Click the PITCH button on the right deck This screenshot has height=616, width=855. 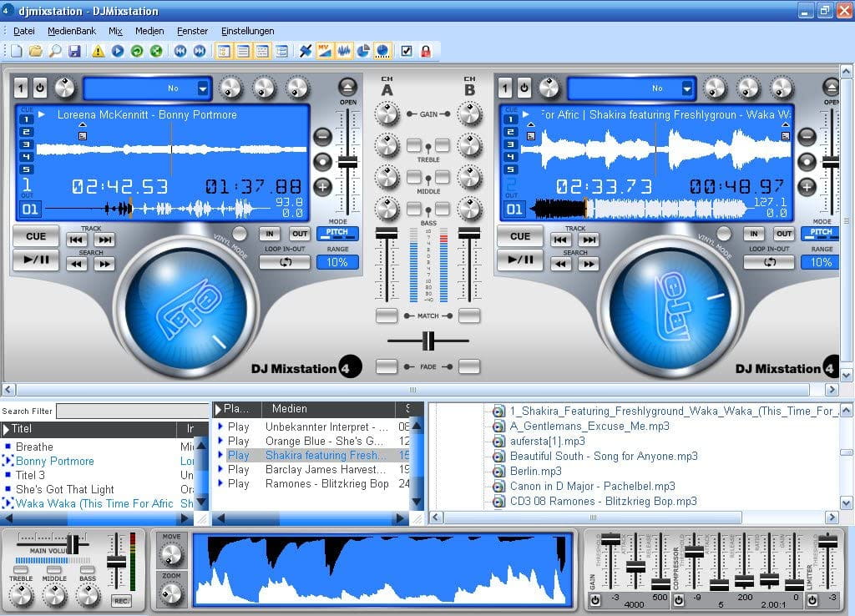(819, 234)
